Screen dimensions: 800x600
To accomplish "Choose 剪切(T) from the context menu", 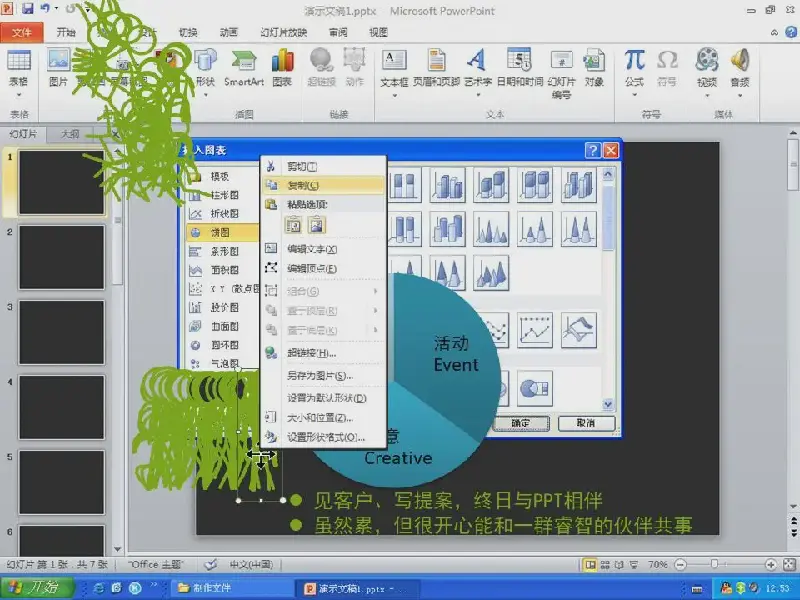I will pyautogui.click(x=323, y=166).
